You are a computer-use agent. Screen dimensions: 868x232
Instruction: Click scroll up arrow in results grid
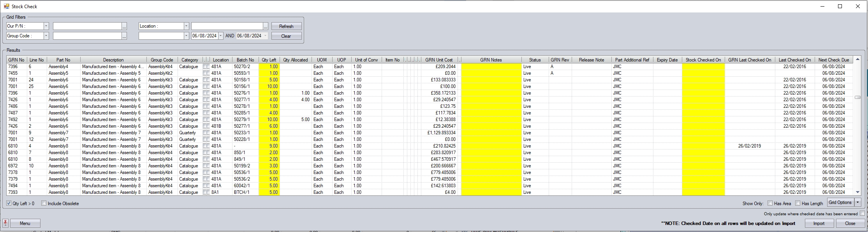click(857, 60)
